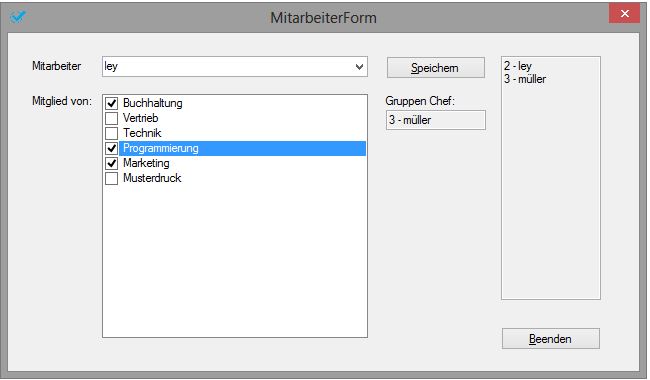The image size is (650, 380).
Task: Click the Buchhaltung list item text
Action: [x=153, y=103]
